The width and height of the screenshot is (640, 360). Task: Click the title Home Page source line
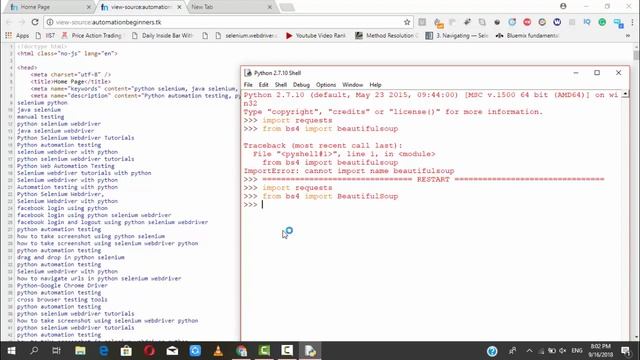[x=71, y=82]
